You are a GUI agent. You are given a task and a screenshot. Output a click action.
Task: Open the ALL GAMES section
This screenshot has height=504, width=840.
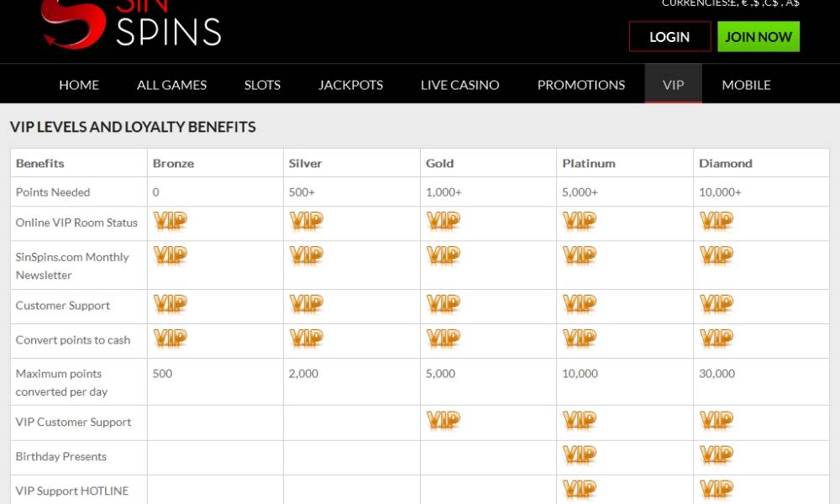click(171, 85)
